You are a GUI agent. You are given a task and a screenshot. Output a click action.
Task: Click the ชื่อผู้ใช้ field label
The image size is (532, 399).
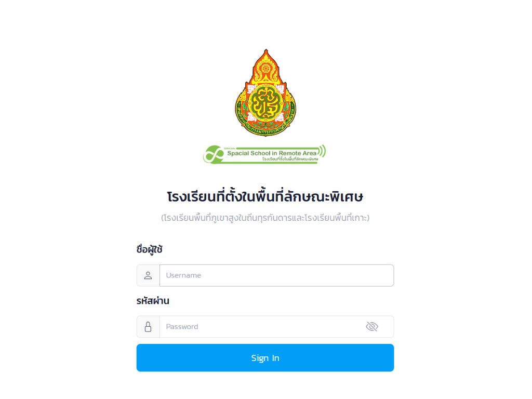tap(149, 249)
